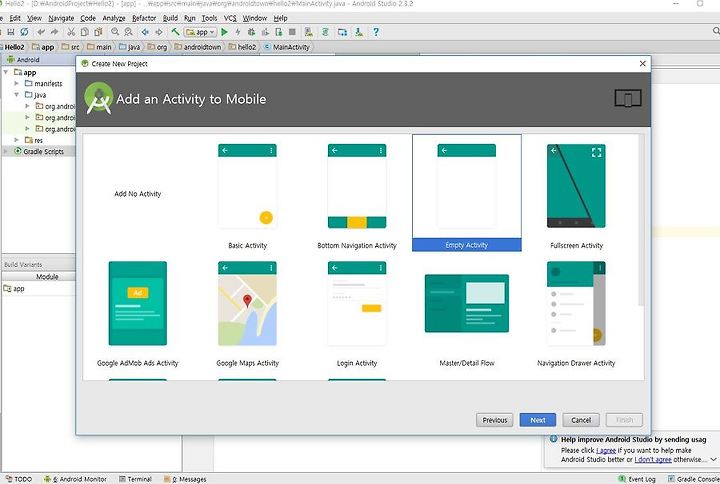Select Add No Activity option
The width and height of the screenshot is (720, 484).
pos(137,194)
